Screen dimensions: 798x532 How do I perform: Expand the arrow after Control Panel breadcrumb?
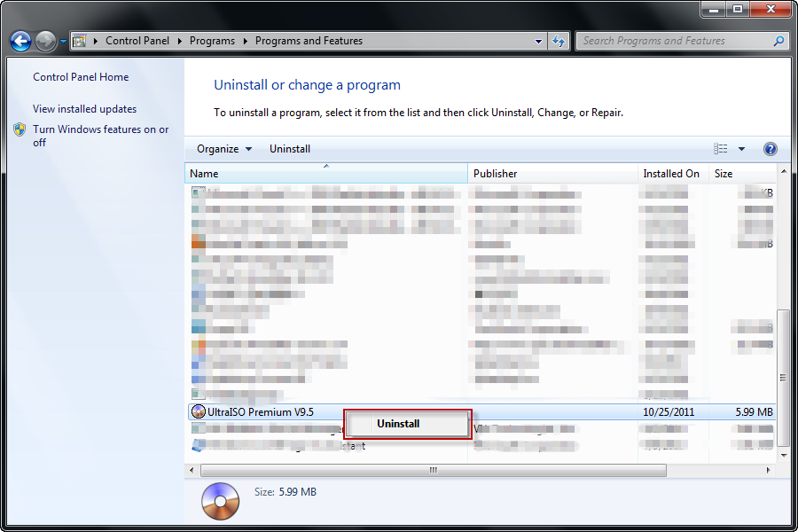point(180,41)
